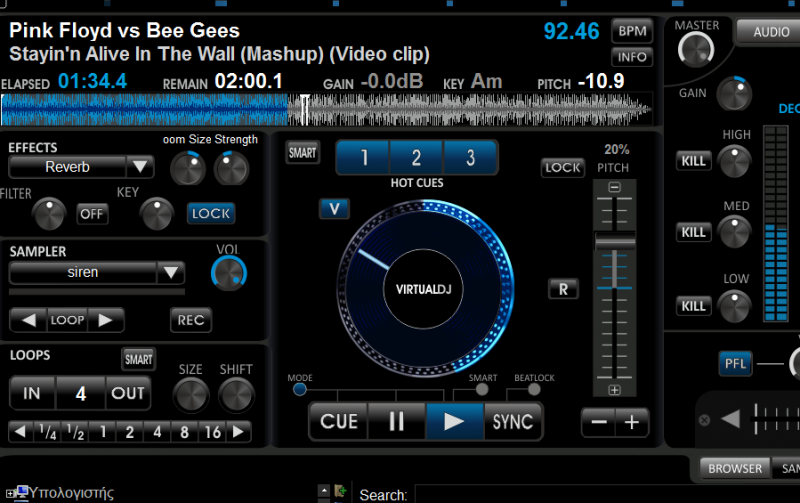
Task: Click the plus icon below pitch slider
Action: [x=614, y=390]
